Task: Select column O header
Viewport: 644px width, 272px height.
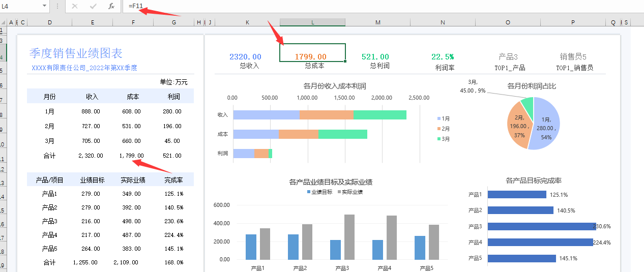Action: pyautogui.click(x=508, y=22)
